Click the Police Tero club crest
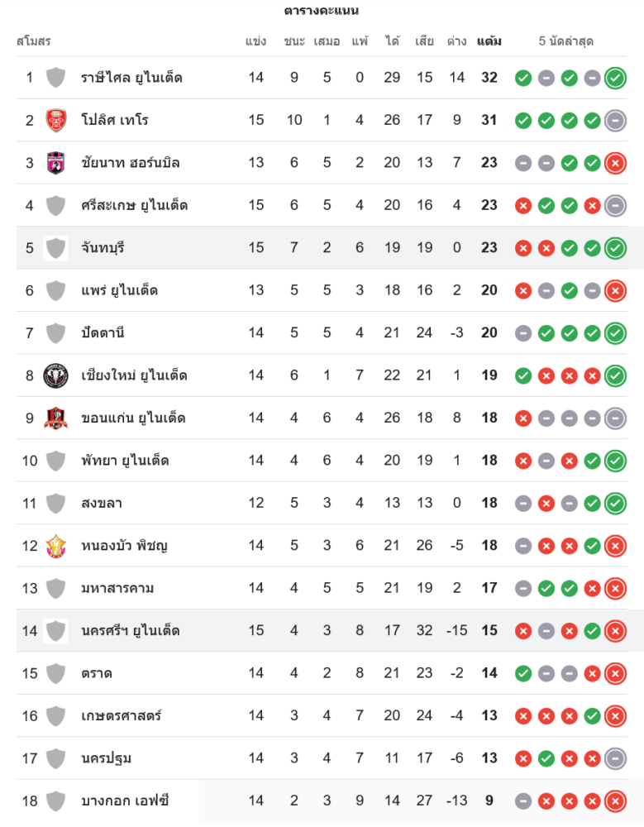Image resolution: width=644 pixels, height=827 pixels. point(55,120)
